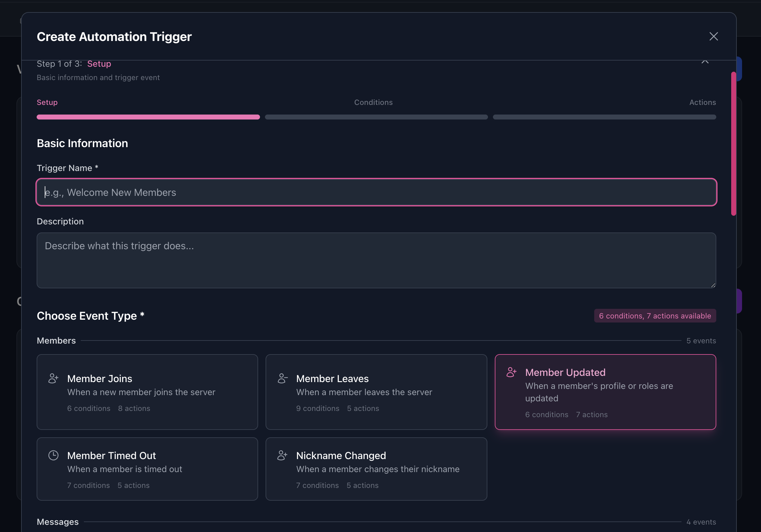Click the Nickname Changed person icon
The width and height of the screenshot is (761, 532).
[x=282, y=455]
